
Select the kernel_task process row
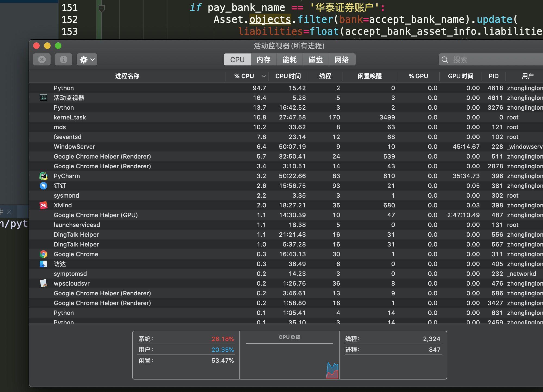286,117
